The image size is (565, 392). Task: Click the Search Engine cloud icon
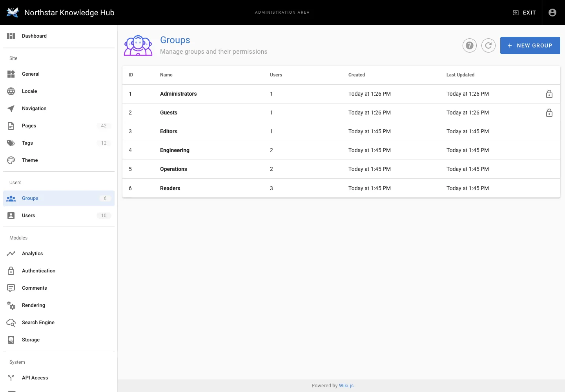point(11,323)
